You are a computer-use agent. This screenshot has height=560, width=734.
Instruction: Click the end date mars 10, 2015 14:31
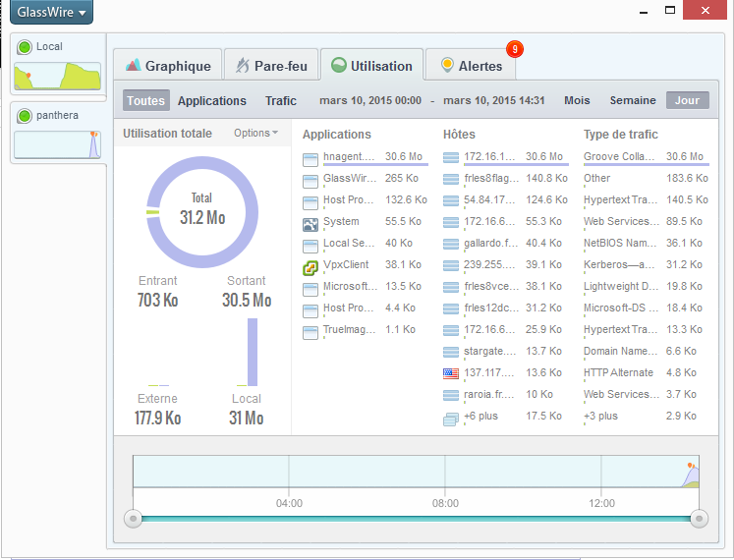(x=494, y=100)
